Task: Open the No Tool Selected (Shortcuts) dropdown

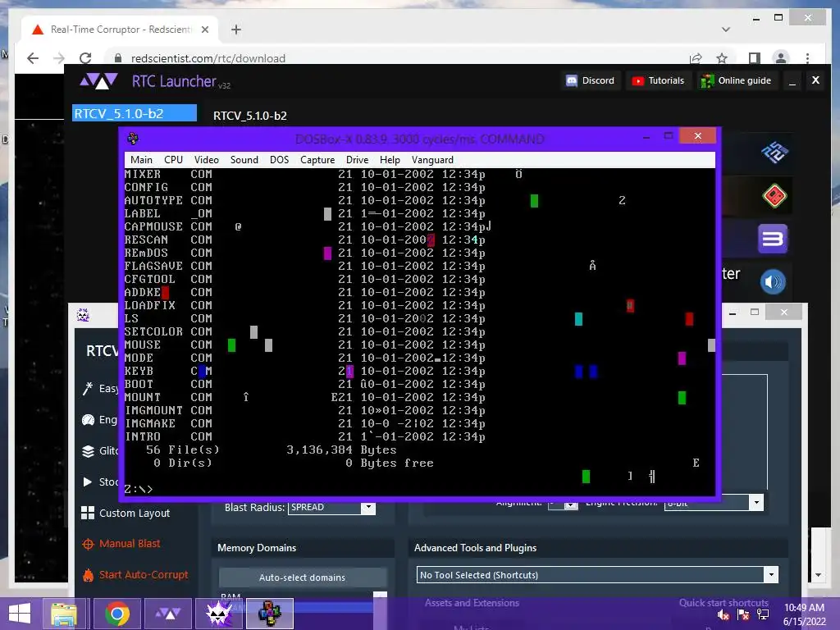Action: [597, 575]
